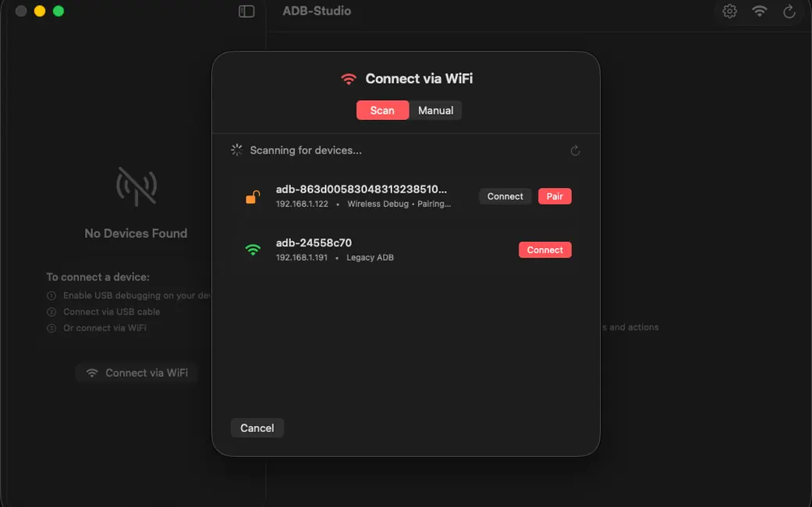The image size is (812, 507).
Task: Click the refresh icon in top toolbar
Action: (x=789, y=11)
